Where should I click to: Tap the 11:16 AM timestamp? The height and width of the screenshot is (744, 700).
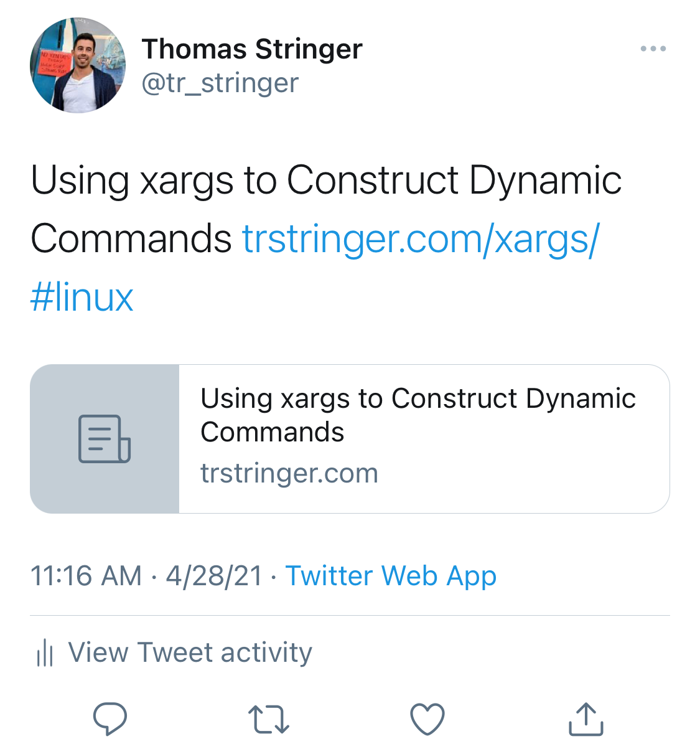click(x=86, y=576)
